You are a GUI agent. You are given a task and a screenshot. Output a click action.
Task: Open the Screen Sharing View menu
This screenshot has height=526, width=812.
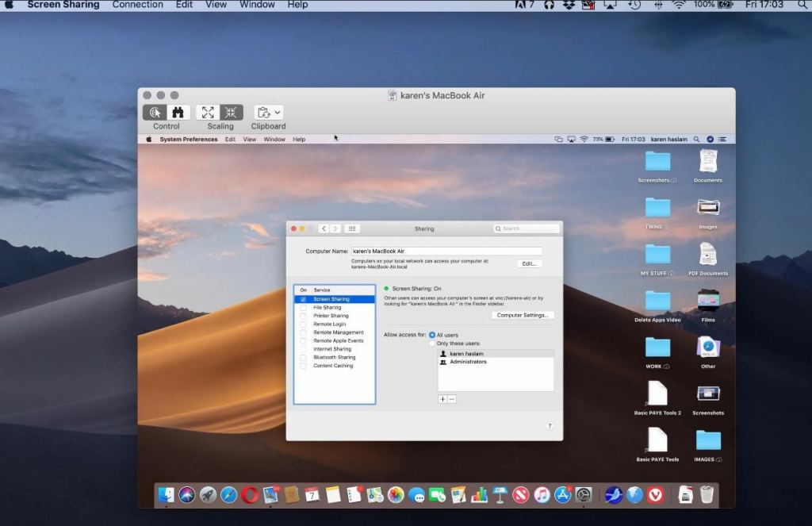pos(216,5)
